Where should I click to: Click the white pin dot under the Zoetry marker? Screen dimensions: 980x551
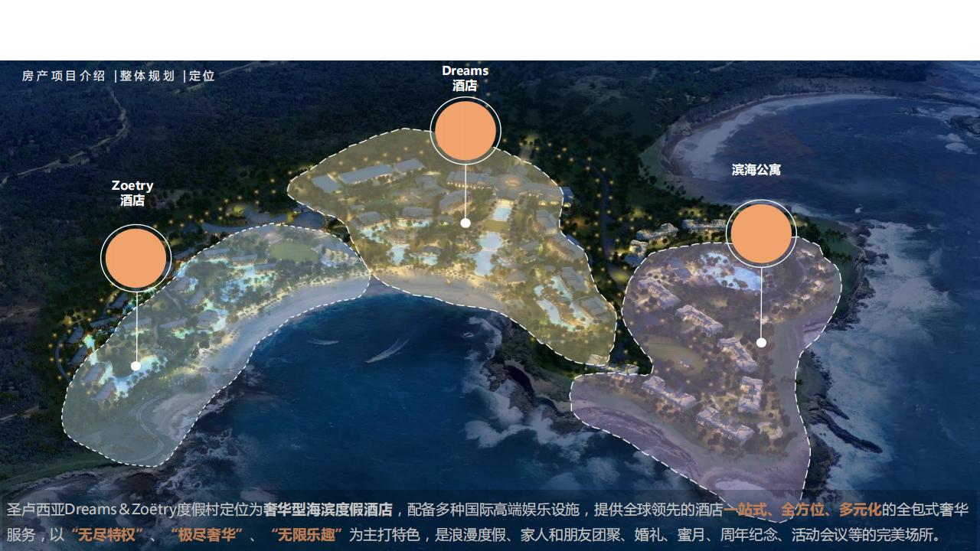point(136,366)
